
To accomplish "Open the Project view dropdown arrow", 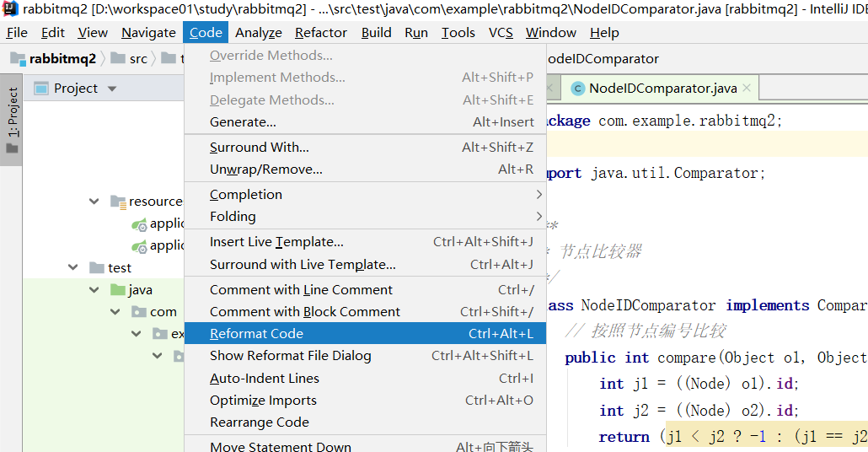I will [x=112, y=89].
